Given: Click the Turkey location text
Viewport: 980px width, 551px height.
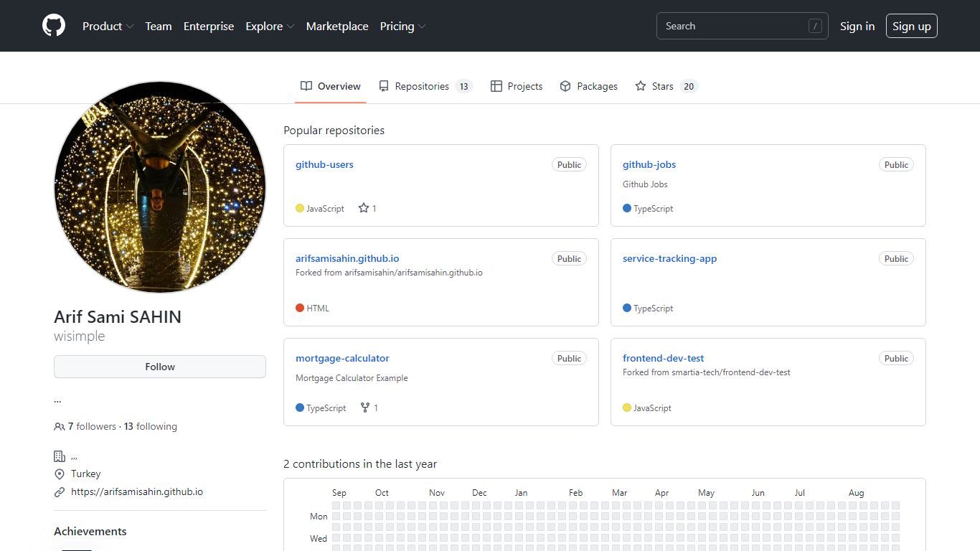Looking at the screenshot, I should pyautogui.click(x=85, y=474).
